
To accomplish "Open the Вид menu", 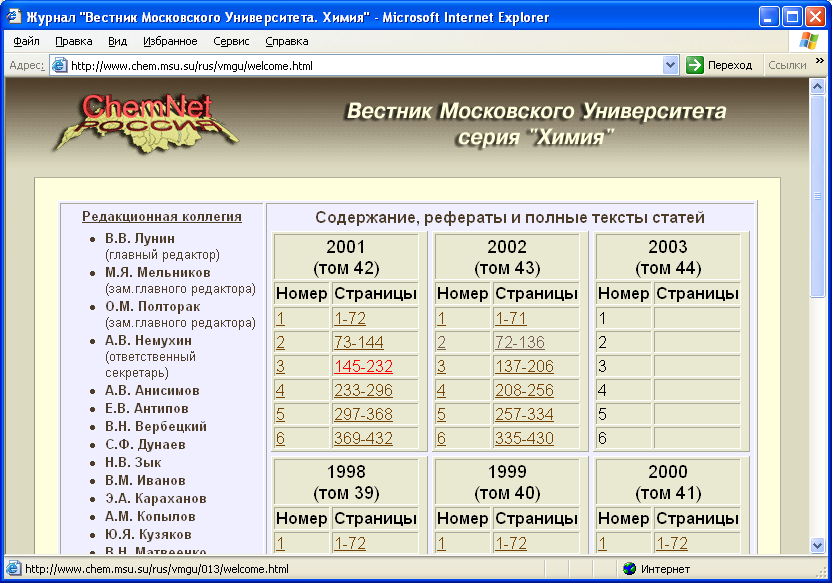I will pyautogui.click(x=117, y=41).
